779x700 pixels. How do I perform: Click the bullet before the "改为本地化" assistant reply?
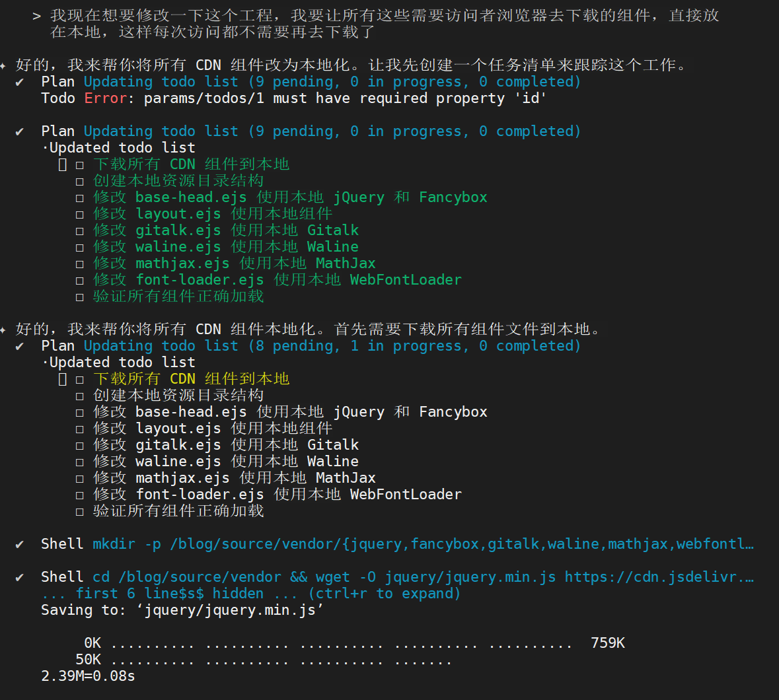[x=3, y=65]
